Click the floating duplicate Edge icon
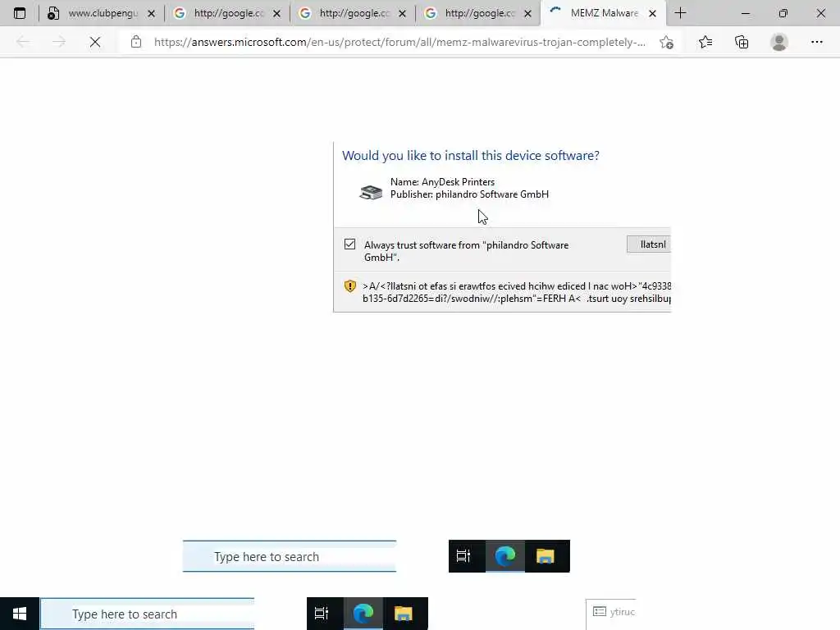840x630 pixels. (505, 556)
